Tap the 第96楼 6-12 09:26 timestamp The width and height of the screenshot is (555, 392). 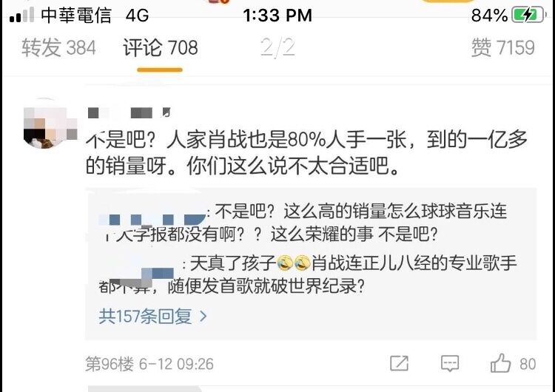click(x=149, y=364)
